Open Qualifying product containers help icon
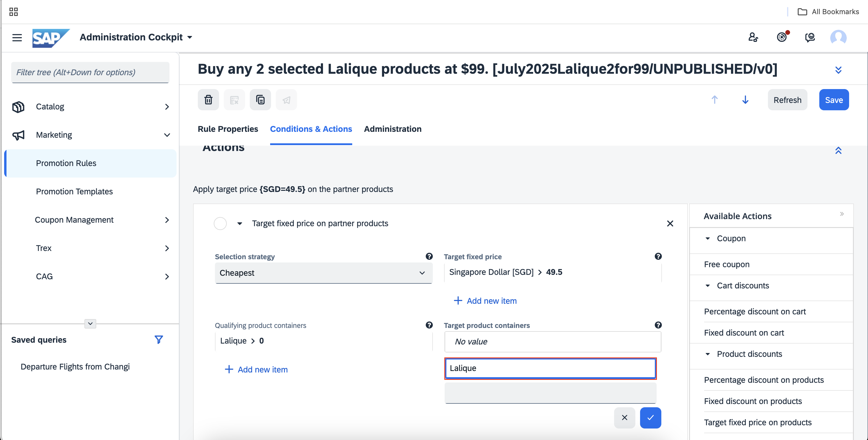Screen dimensions: 868x440 click(429, 325)
